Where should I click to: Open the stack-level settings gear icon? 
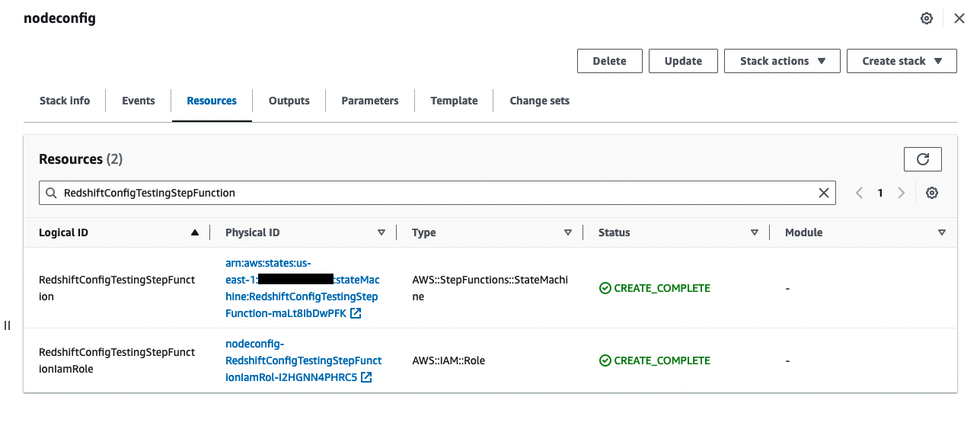(x=926, y=18)
